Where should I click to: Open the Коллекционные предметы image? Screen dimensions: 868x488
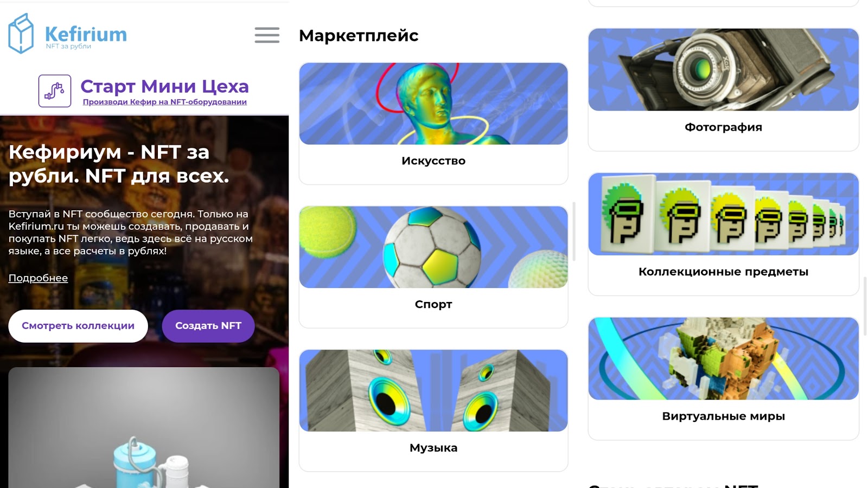coord(723,214)
